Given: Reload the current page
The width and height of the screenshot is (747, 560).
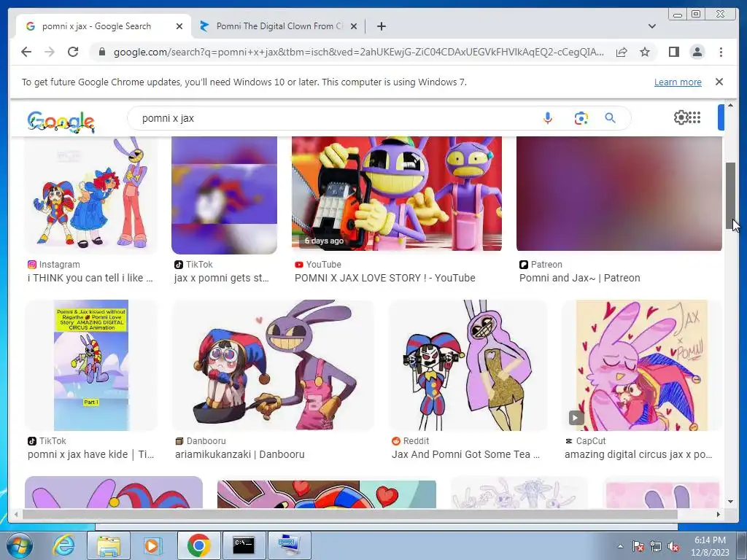Looking at the screenshot, I should 73,52.
